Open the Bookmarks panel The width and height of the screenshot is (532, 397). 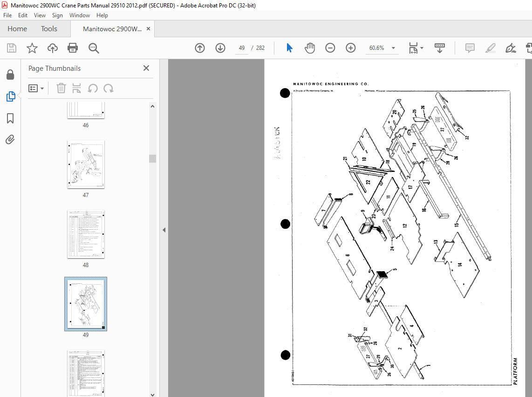click(x=10, y=118)
